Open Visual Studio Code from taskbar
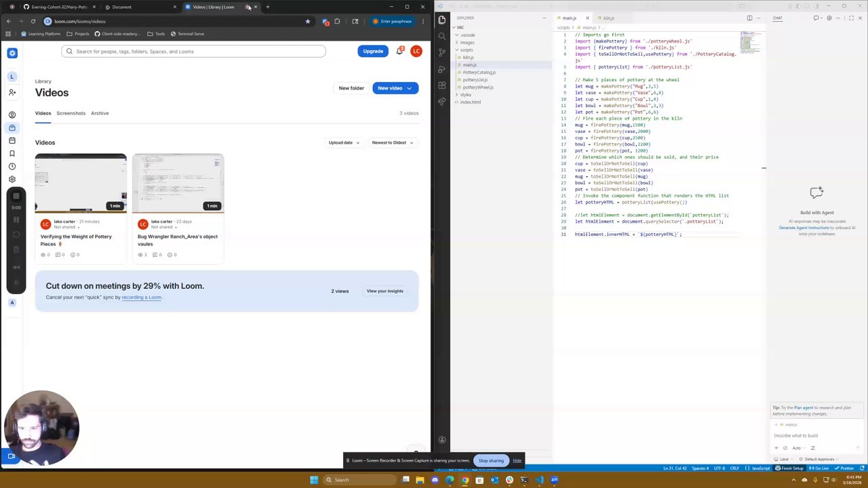 coord(539,480)
